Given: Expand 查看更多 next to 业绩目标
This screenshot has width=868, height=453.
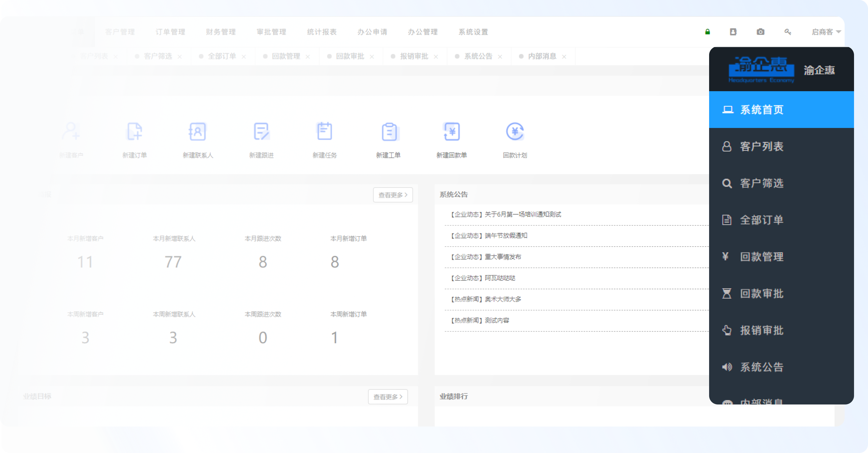Looking at the screenshot, I should (x=387, y=397).
